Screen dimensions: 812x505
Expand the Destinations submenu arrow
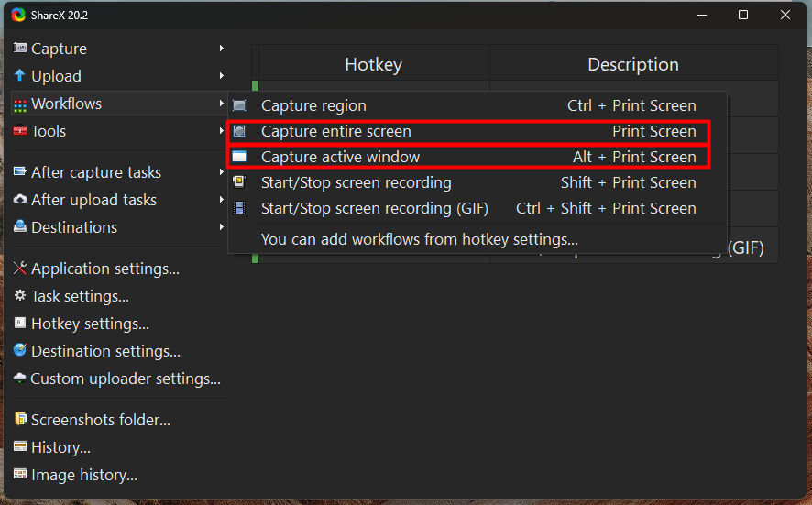[x=222, y=227]
